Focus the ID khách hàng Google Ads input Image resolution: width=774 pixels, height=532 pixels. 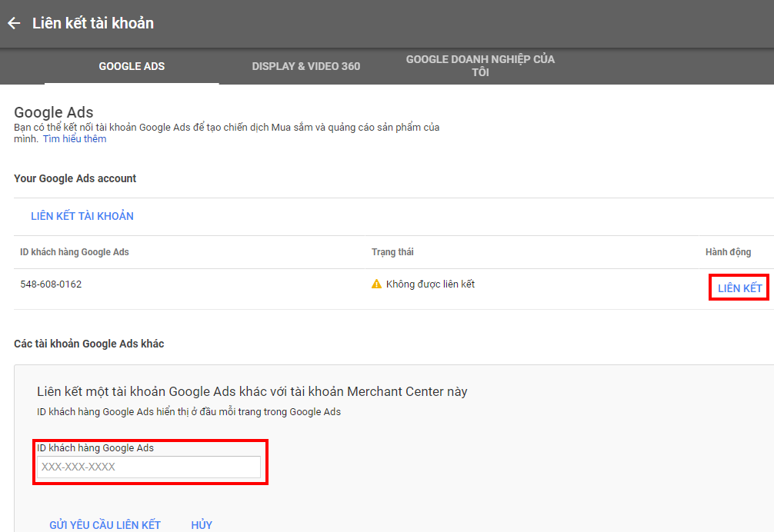(x=149, y=467)
